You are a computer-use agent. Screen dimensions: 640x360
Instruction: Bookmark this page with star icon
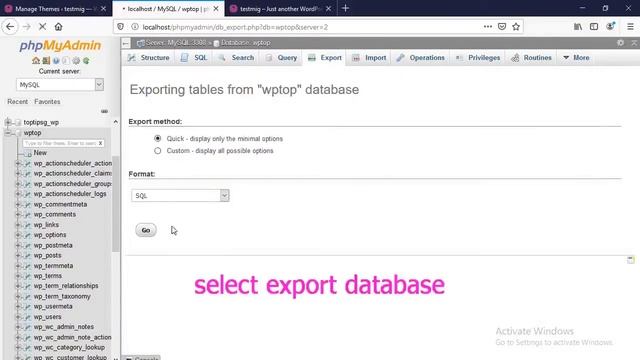pos(516,27)
